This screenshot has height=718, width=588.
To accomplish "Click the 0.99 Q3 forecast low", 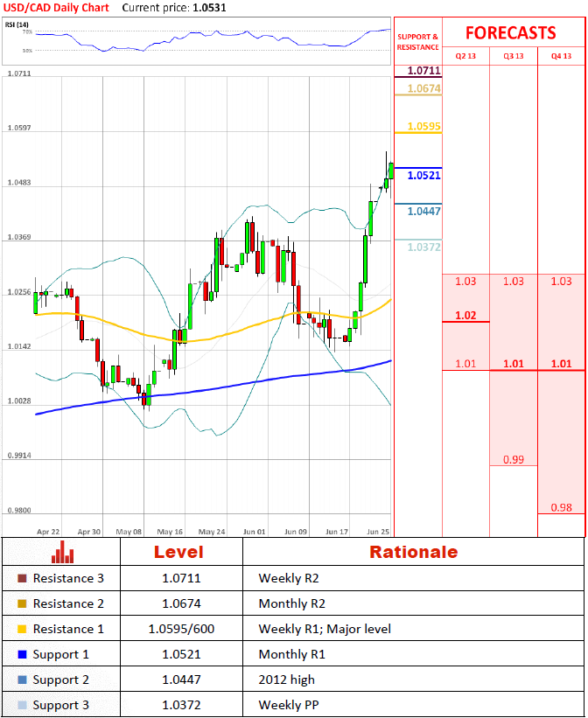I will [x=514, y=459].
